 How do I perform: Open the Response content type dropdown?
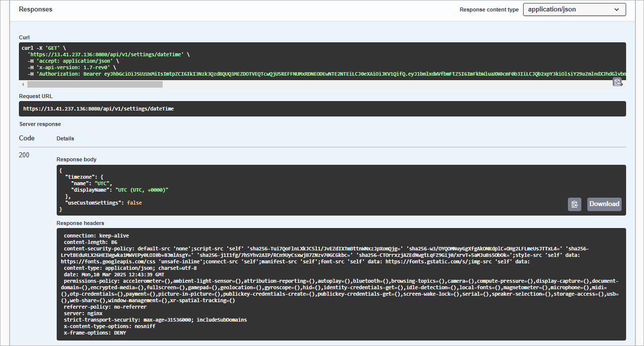574,9
